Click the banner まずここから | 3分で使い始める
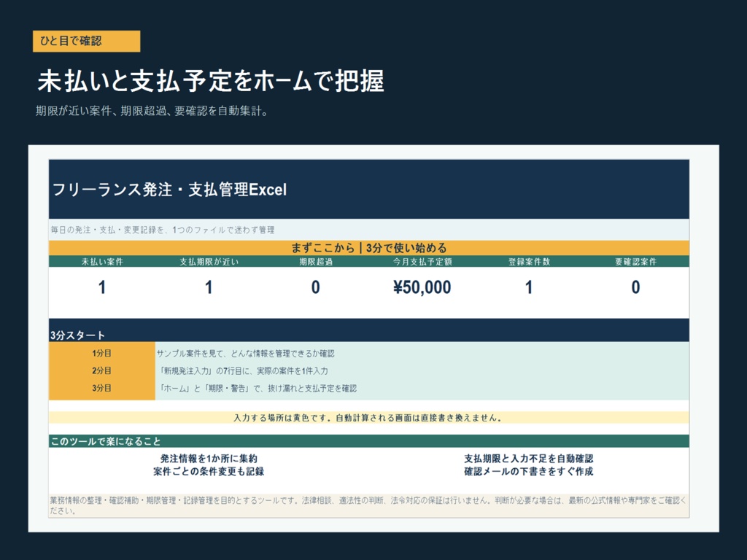Viewport: 747px width, 560px height. tap(368, 248)
